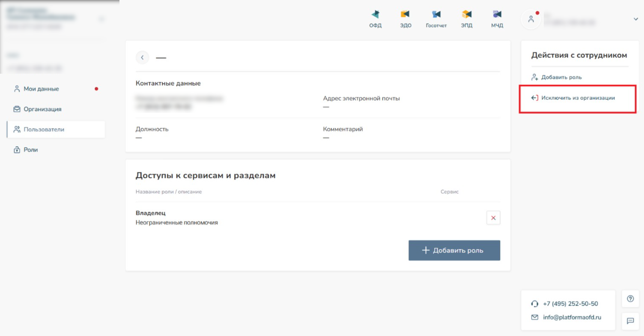The image size is (644, 336).
Task: Open the Роли sidebar section
Action: pos(30,150)
